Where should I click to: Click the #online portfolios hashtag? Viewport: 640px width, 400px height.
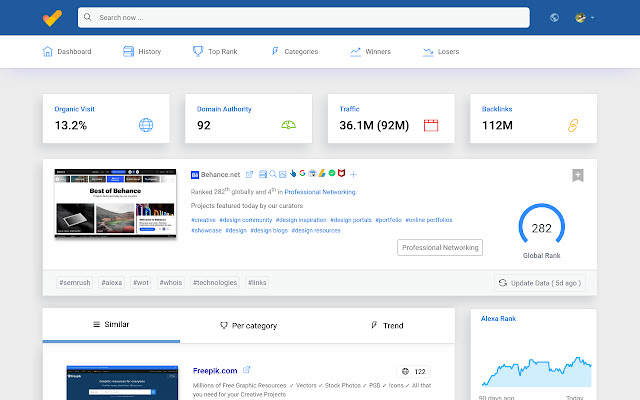429,220
